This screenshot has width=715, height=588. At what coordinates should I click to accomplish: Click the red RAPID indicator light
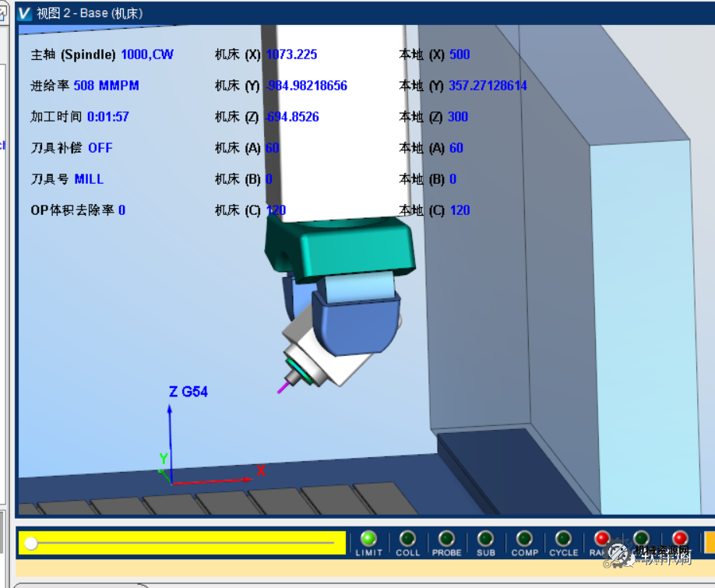click(602, 538)
